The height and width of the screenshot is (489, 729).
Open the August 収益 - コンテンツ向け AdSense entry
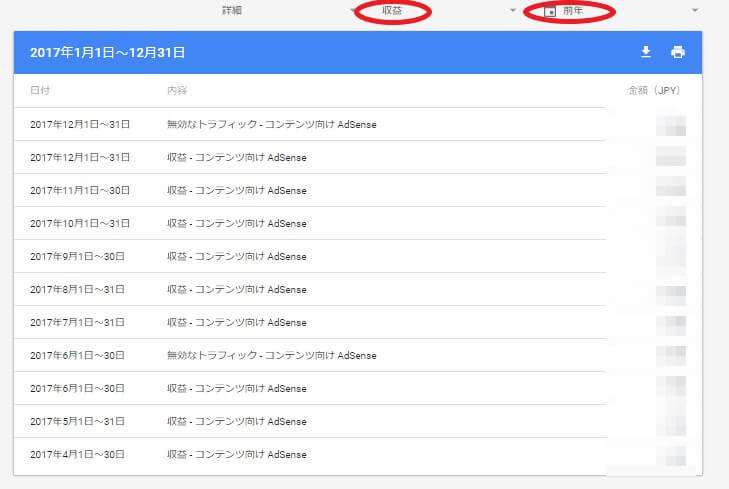coord(237,289)
